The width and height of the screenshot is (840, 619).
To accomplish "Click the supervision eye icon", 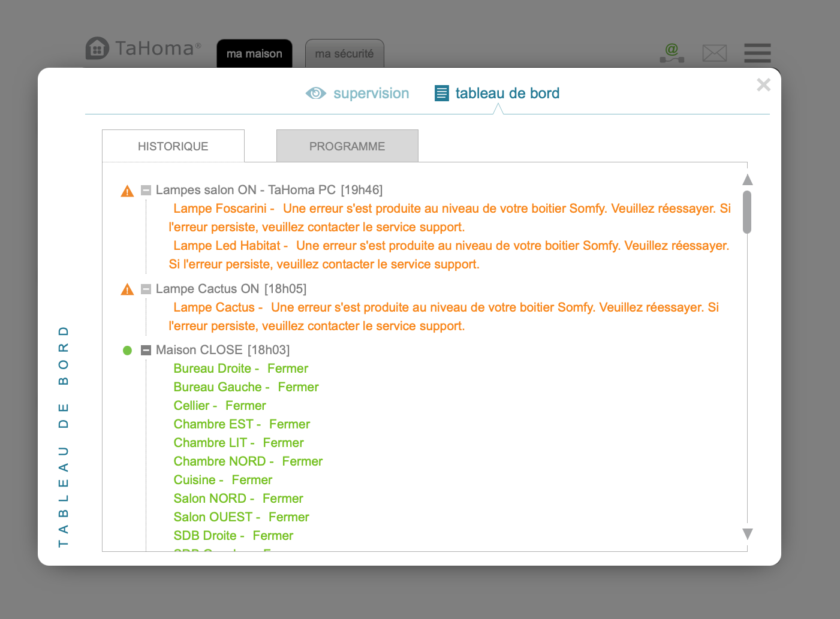I will tap(315, 93).
